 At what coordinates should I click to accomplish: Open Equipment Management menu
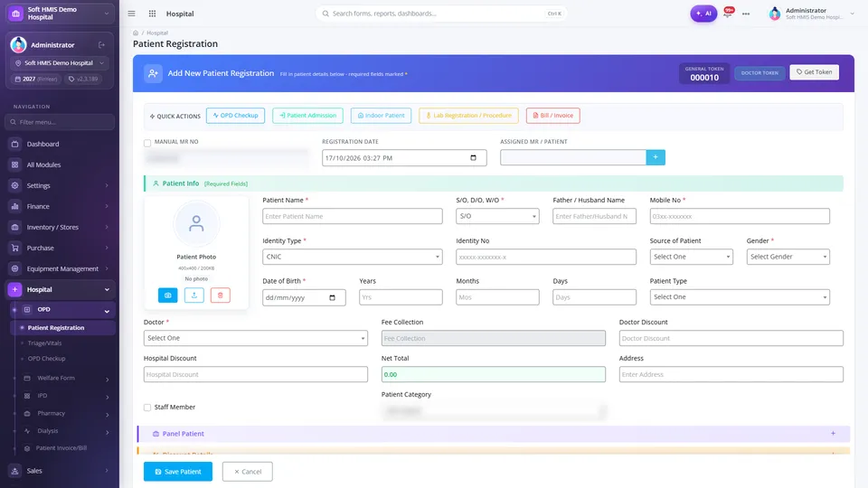pyautogui.click(x=60, y=269)
